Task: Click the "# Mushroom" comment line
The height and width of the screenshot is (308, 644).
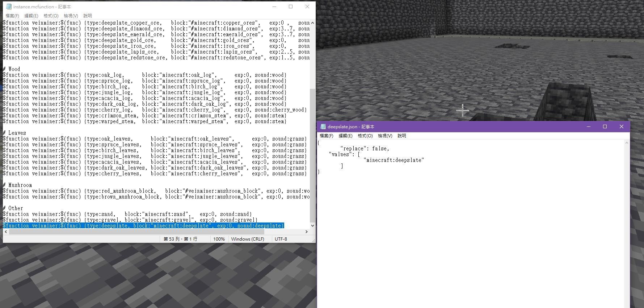Action: 17,185
